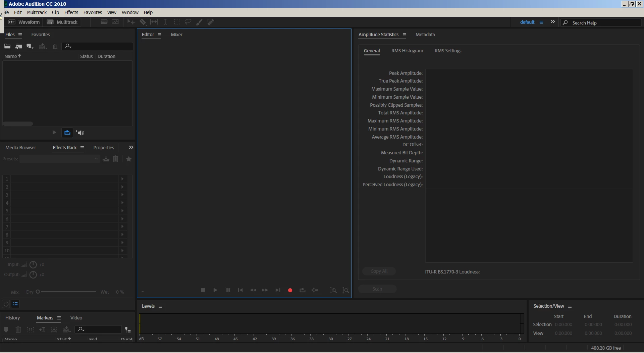
Task: Open the Effects menu
Action: point(71,12)
